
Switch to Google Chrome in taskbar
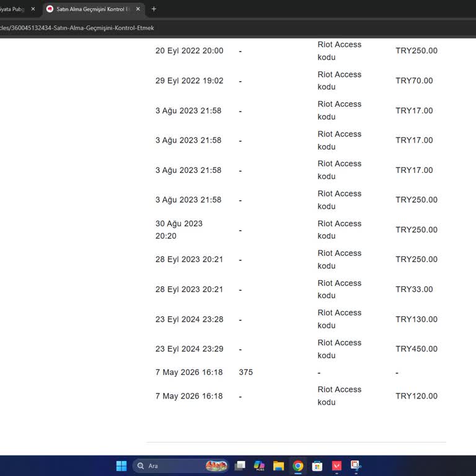(x=297, y=465)
